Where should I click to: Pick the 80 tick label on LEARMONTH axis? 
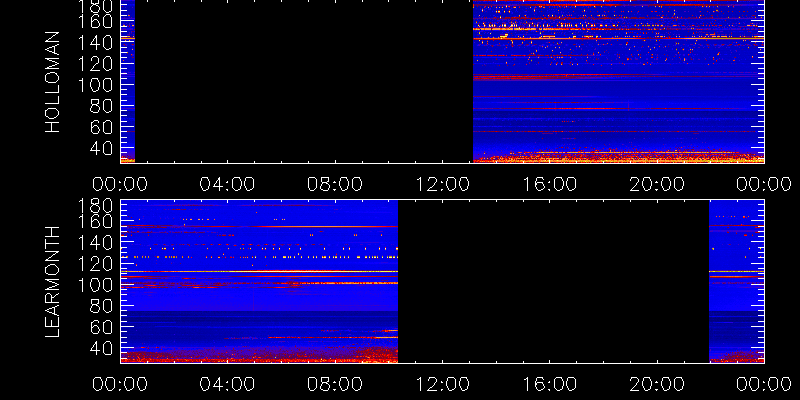pos(104,306)
